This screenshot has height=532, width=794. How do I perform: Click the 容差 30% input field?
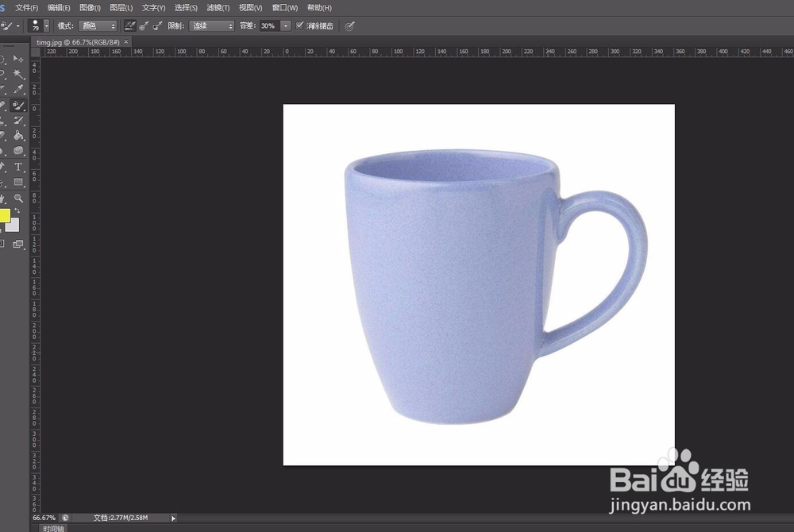[269, 26]
